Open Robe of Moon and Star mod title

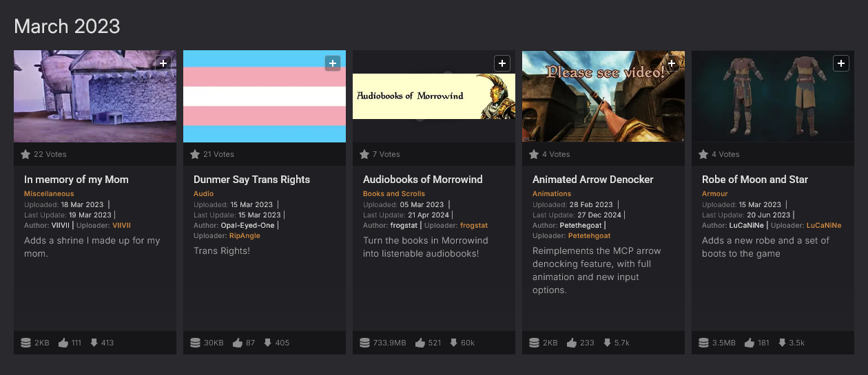pos(755,180)
